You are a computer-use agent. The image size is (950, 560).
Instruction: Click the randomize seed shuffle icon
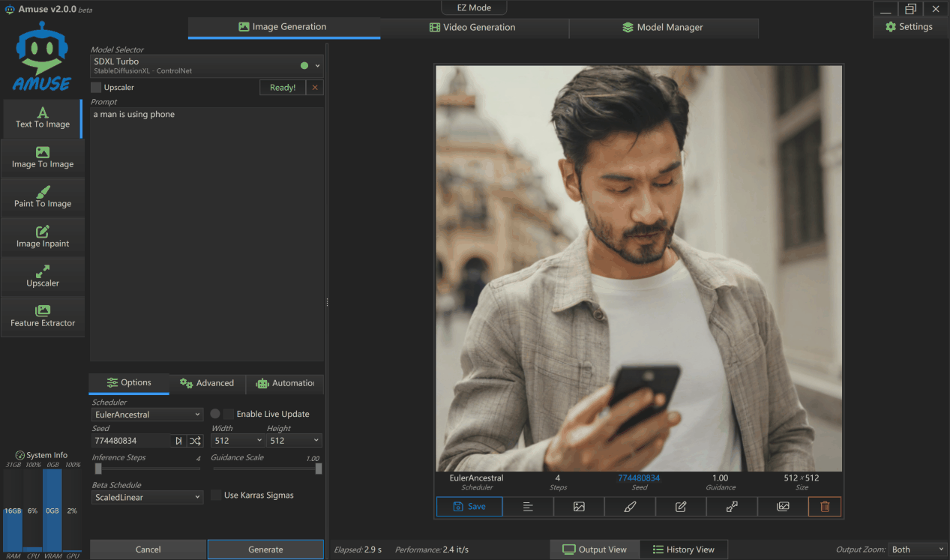[195, 441]
